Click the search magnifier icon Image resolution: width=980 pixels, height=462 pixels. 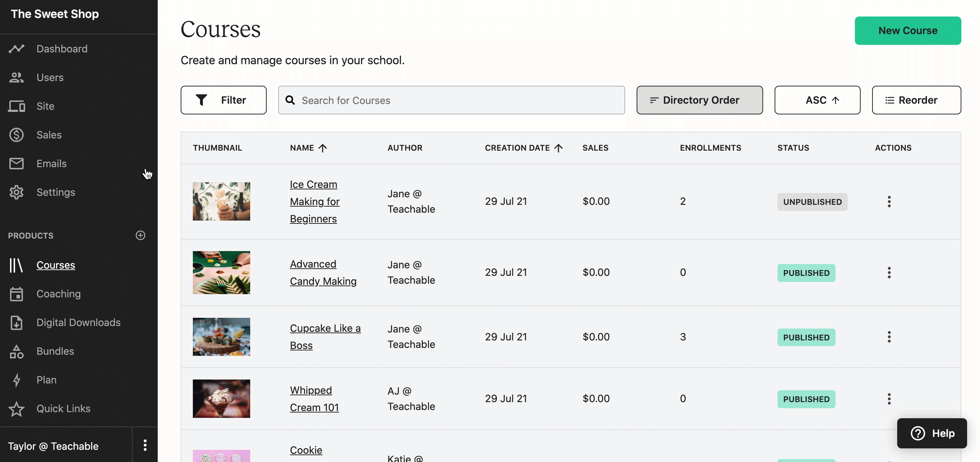click(290, 100)
